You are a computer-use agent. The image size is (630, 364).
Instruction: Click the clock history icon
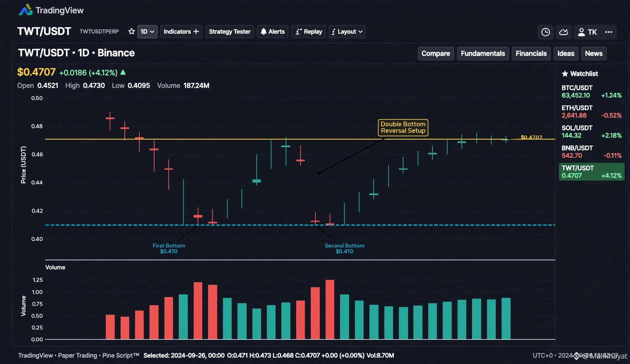pos(545,32)
